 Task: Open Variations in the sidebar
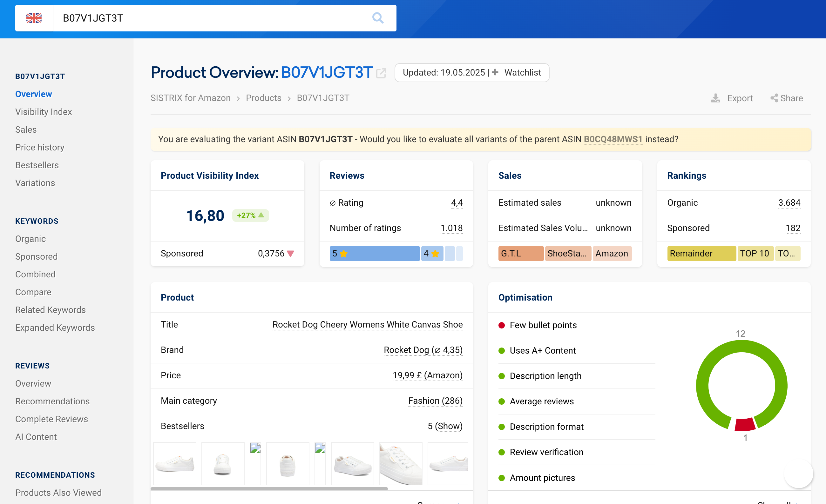point(35,183)
